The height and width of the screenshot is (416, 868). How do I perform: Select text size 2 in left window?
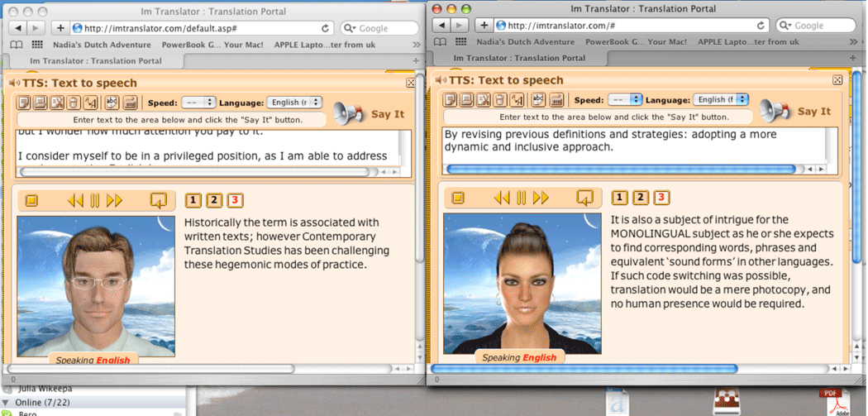(x=214, y=200)
